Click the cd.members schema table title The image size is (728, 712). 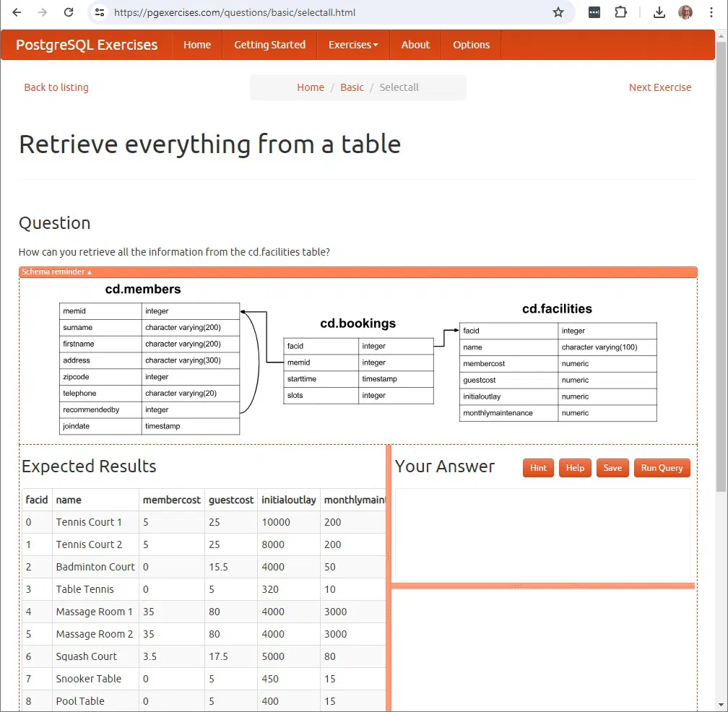(143, 289)
